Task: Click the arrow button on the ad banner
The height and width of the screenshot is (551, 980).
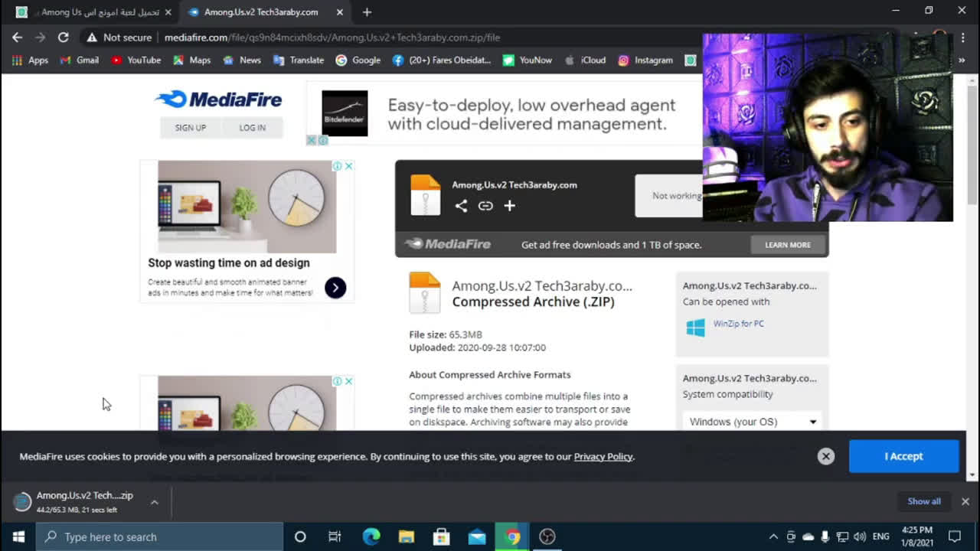Action: [x=335, y=288]
